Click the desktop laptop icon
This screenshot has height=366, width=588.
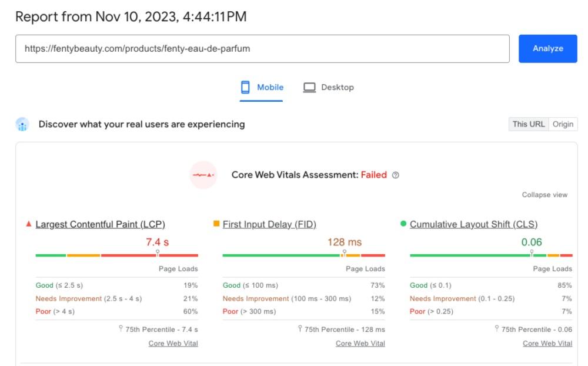coord(309,87)
